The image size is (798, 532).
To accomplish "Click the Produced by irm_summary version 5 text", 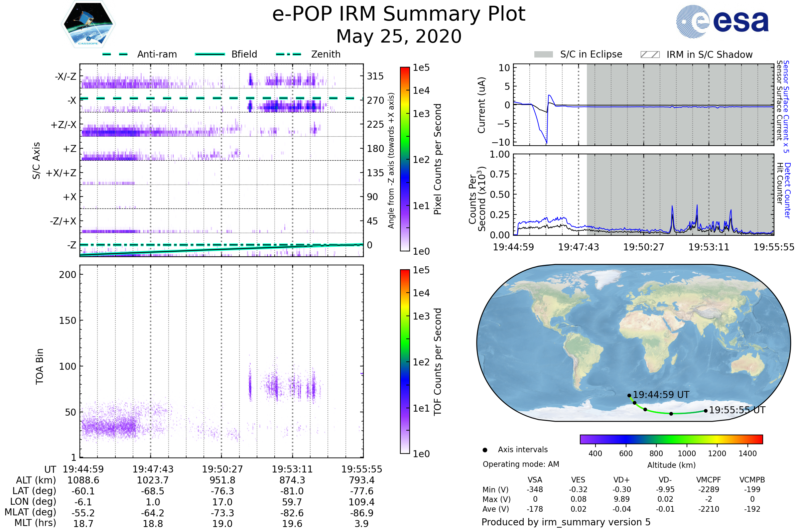I will pyautogui.click(x=566, y=522).
